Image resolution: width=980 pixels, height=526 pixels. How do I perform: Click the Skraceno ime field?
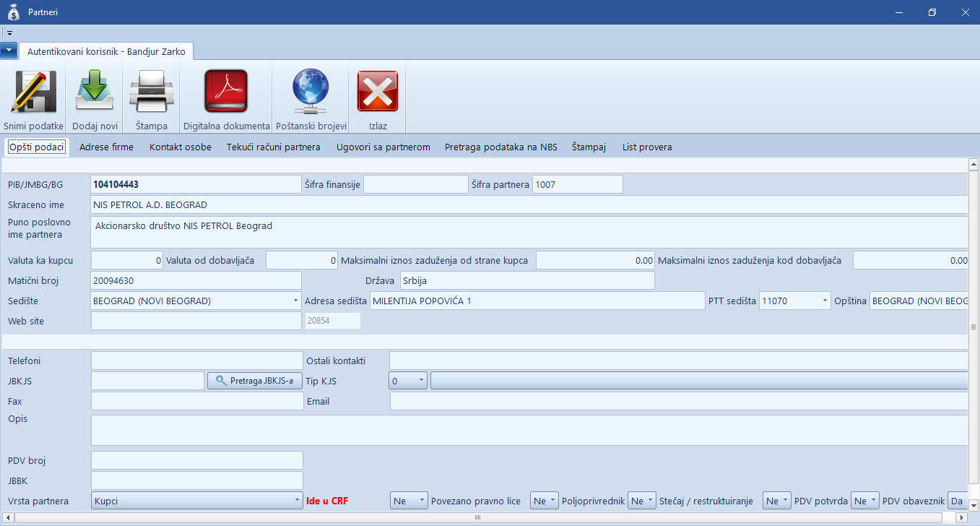(x=529, y=204)
